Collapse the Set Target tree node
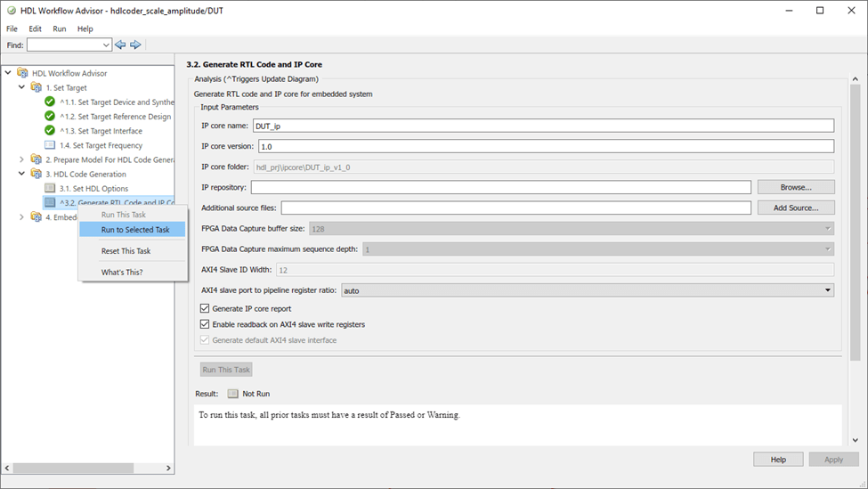This screenshot has width=868, height=489. click(23, 87)
